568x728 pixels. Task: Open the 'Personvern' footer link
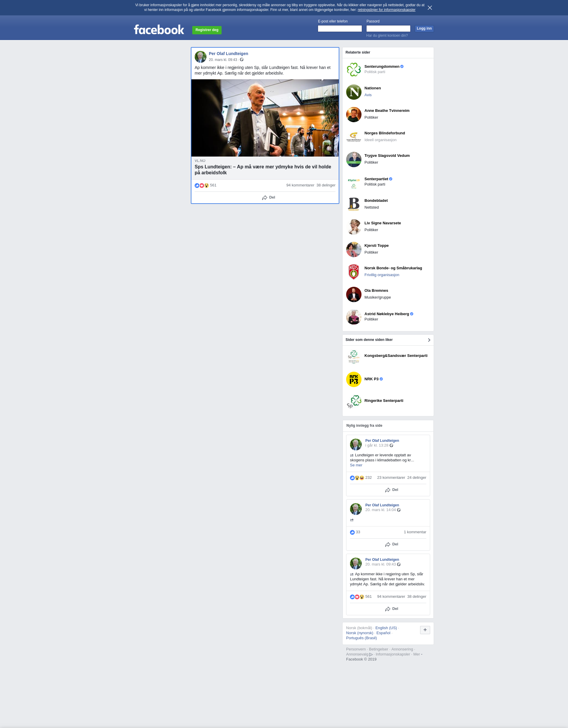tap(356, 649)
